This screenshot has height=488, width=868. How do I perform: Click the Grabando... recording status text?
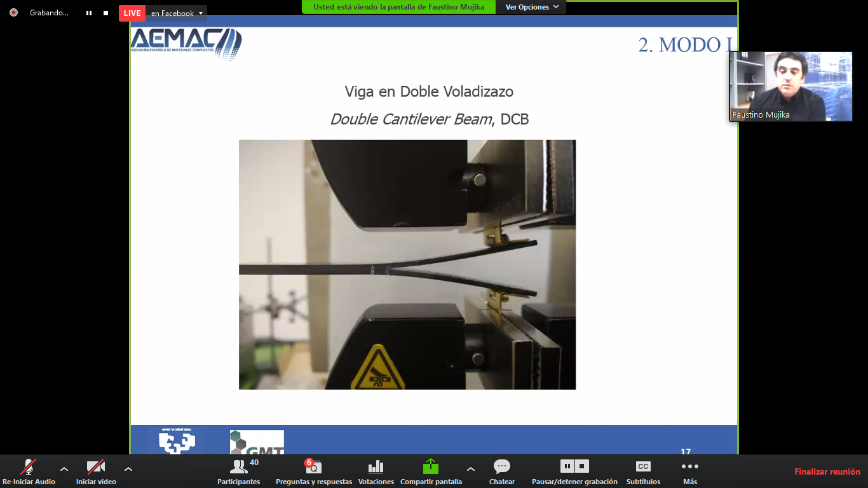click(49, 13)
